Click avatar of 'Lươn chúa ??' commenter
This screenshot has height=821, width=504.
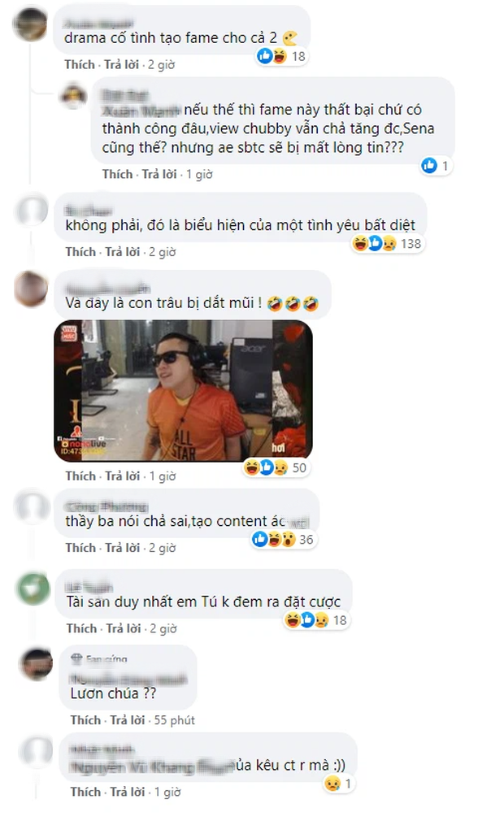(36, 663)
